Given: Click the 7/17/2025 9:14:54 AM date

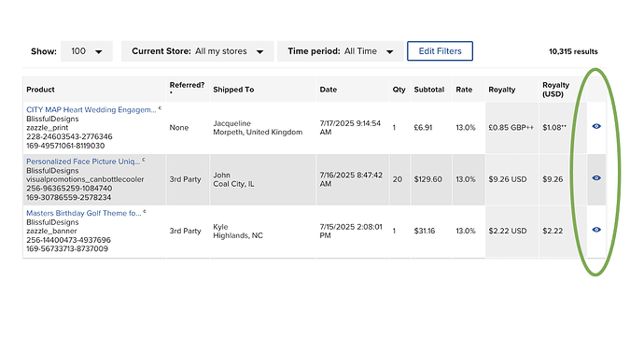Looking at the screenshot, I should tap(350, 128).
